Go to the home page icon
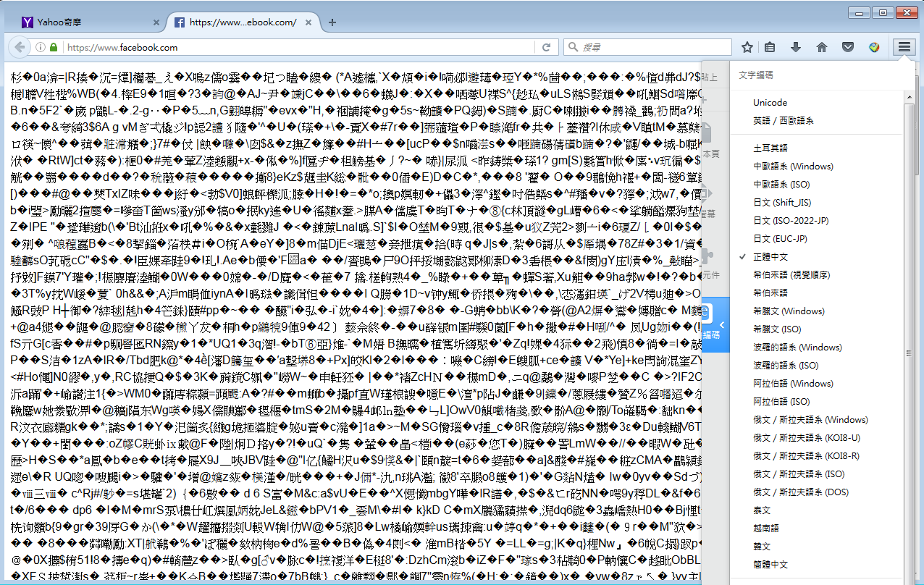This screenshot has width=924, height=585. tap(822, 47)
